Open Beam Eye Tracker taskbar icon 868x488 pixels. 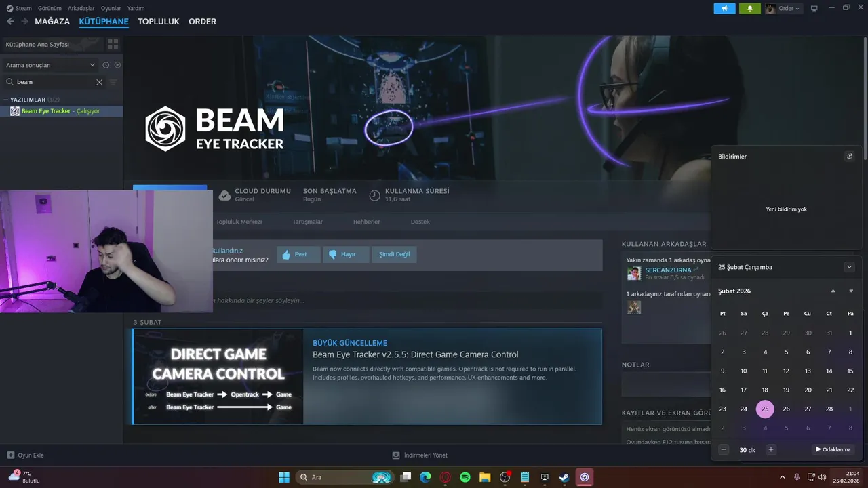pos(585,477)
